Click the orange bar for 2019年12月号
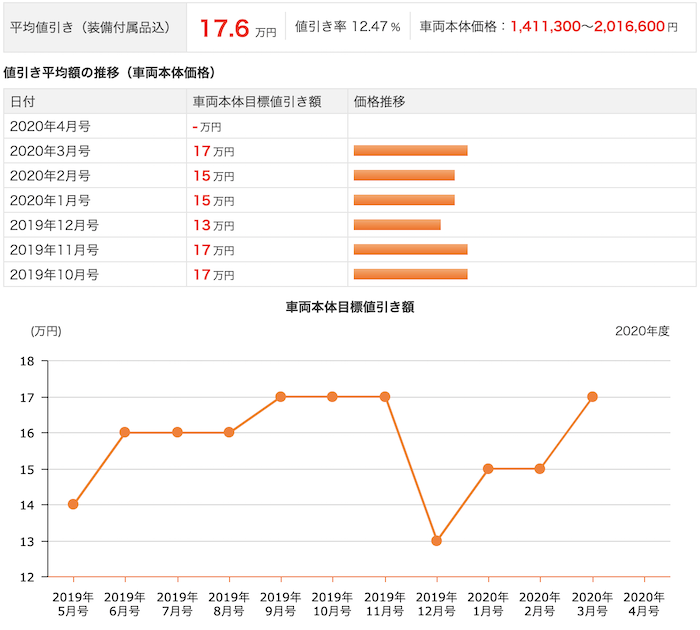 [x=397, y=225]
